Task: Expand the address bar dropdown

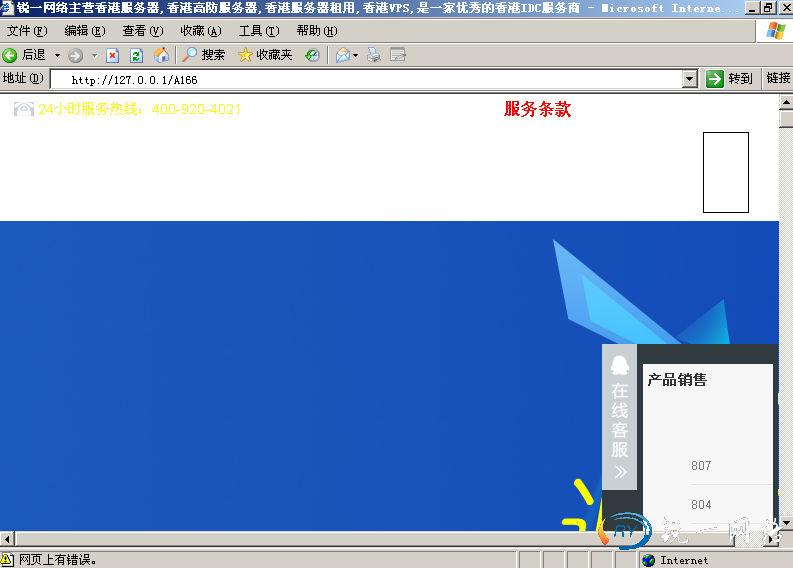Action: tap(690, 79)
